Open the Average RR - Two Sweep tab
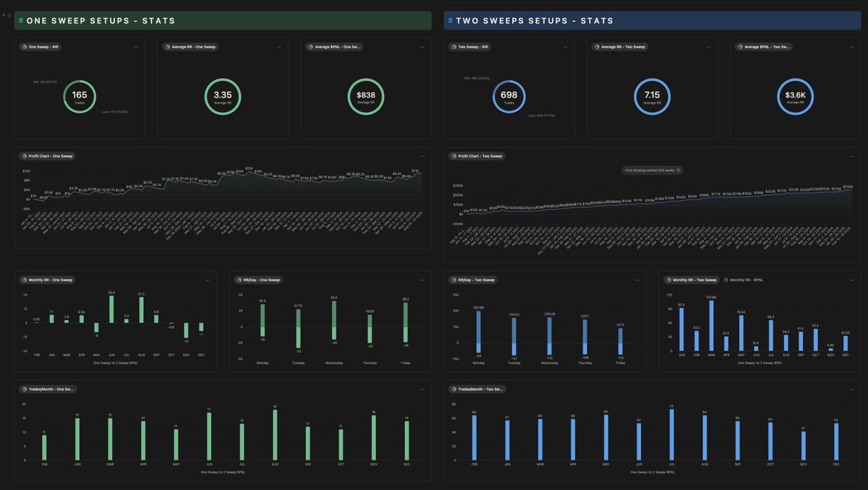This screenshot has width=868, height=490. tap(619, 47)
